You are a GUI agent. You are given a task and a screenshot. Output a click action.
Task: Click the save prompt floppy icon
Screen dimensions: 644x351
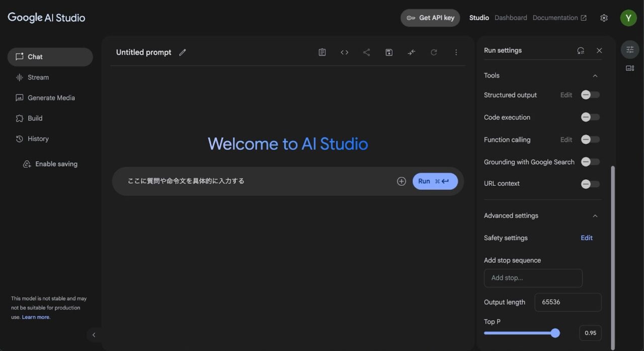click(389, 52)
